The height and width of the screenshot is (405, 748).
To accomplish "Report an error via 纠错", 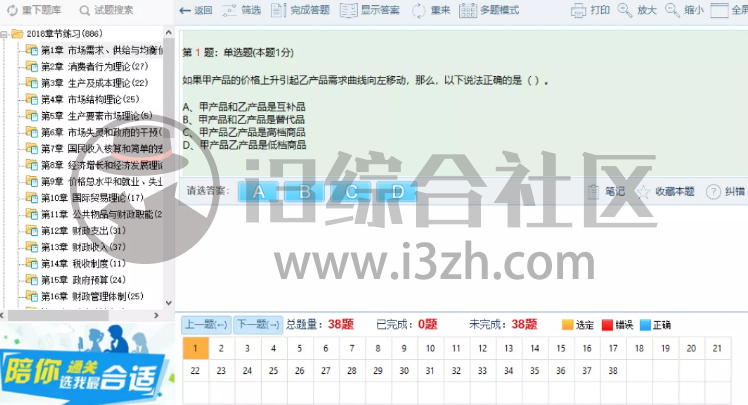I will 725,192.
